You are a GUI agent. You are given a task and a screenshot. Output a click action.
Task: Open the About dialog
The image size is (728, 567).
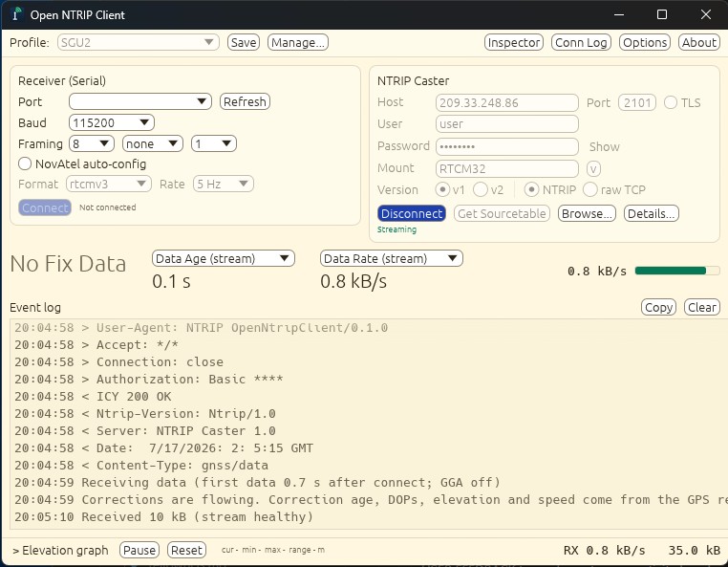coord(699,42)
